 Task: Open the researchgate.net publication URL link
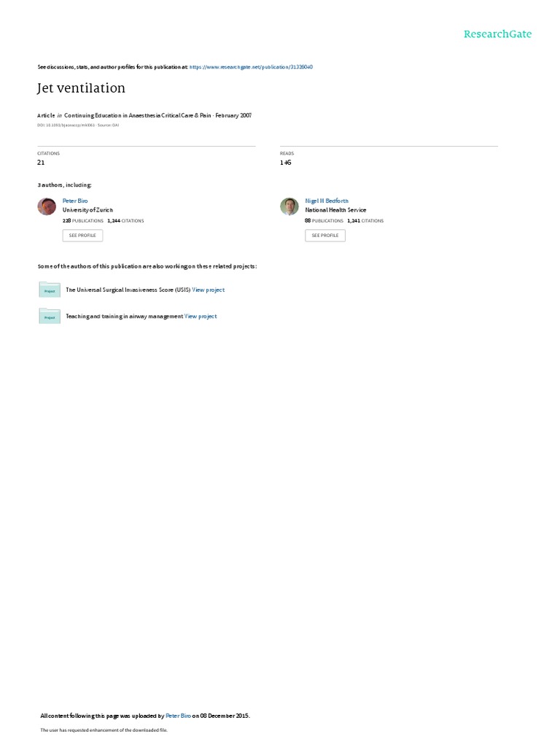click(251, 67)
